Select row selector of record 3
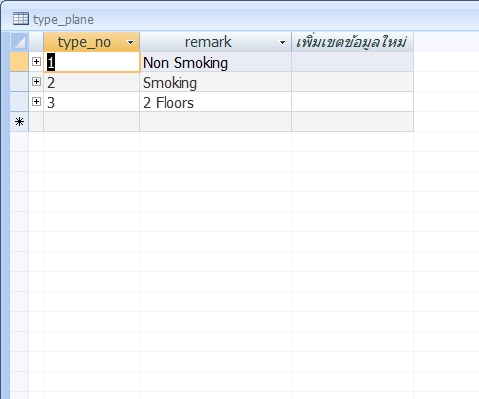The image size is (479, 399). (x=19, y=102)
